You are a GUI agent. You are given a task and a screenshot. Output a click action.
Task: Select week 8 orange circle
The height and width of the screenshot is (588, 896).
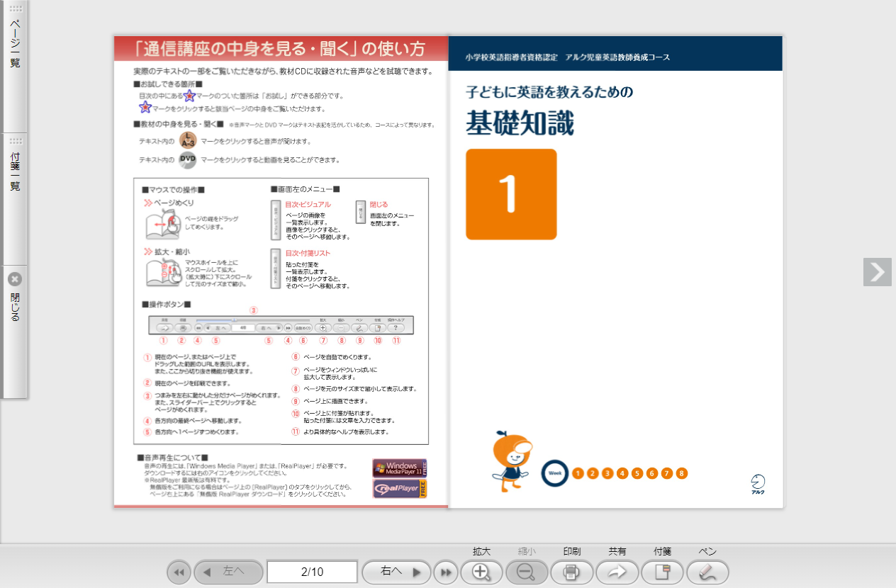coord(682,473)
